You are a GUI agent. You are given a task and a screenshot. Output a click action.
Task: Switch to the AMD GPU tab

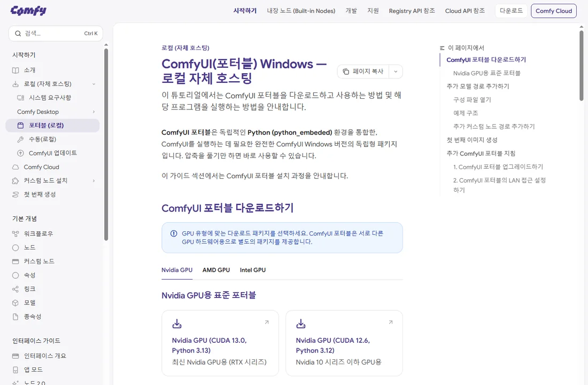(216, 270)
